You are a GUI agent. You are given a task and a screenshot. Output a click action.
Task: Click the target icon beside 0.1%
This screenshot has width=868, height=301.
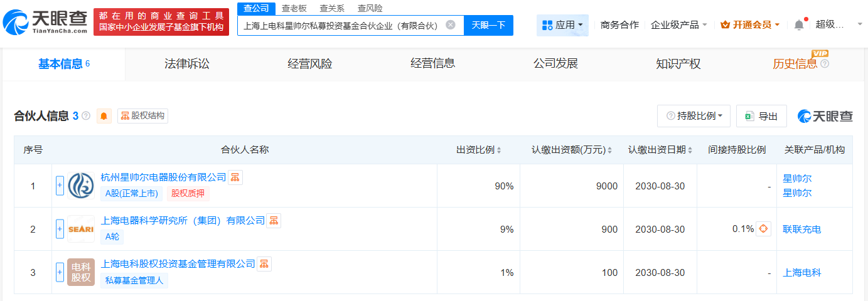[763, 229]
